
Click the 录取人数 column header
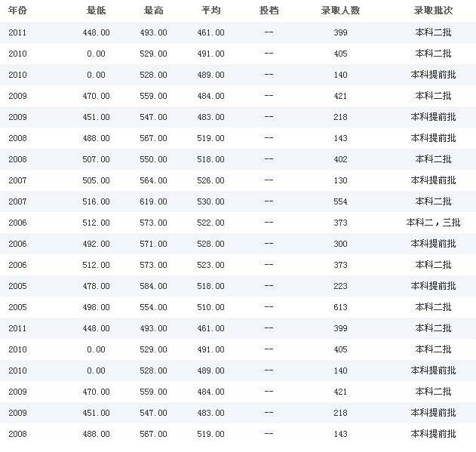click(x=340, y=11)
